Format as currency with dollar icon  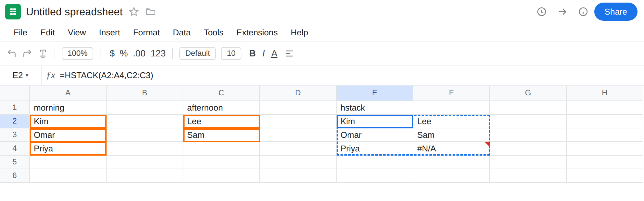112,53
